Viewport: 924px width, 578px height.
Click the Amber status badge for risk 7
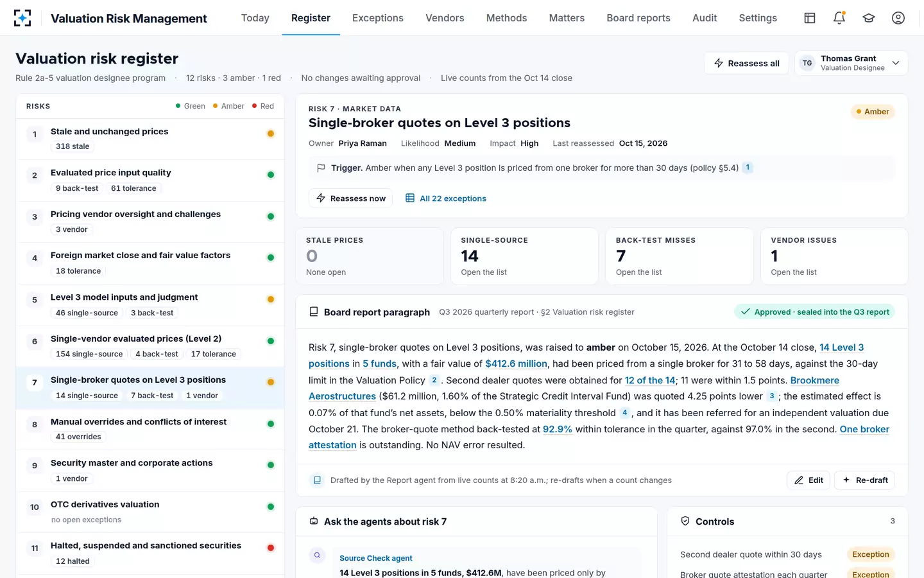[x=873, y=112]
